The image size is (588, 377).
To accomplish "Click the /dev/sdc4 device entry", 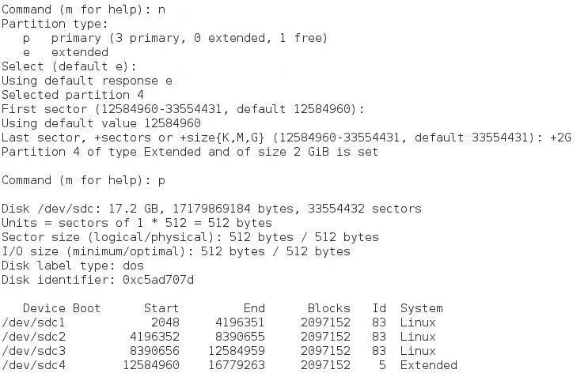I will (33, 365).
